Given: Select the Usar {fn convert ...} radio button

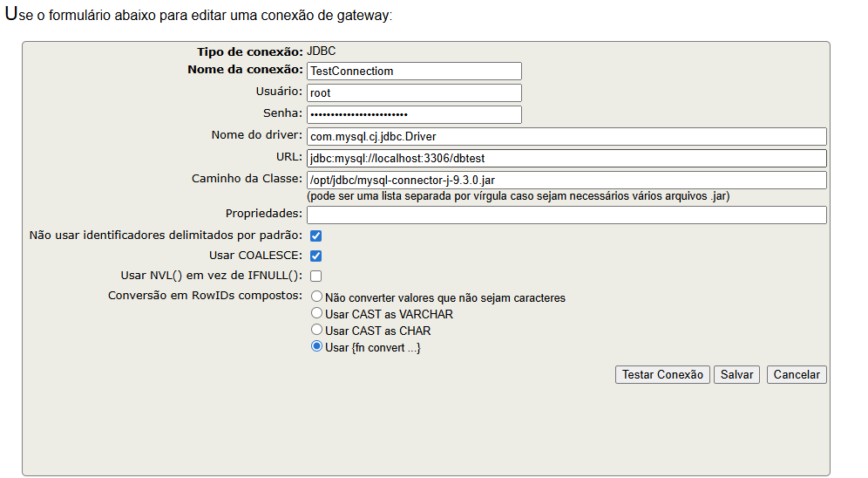Looking at the screenshot, I should [x=317, y=347].
